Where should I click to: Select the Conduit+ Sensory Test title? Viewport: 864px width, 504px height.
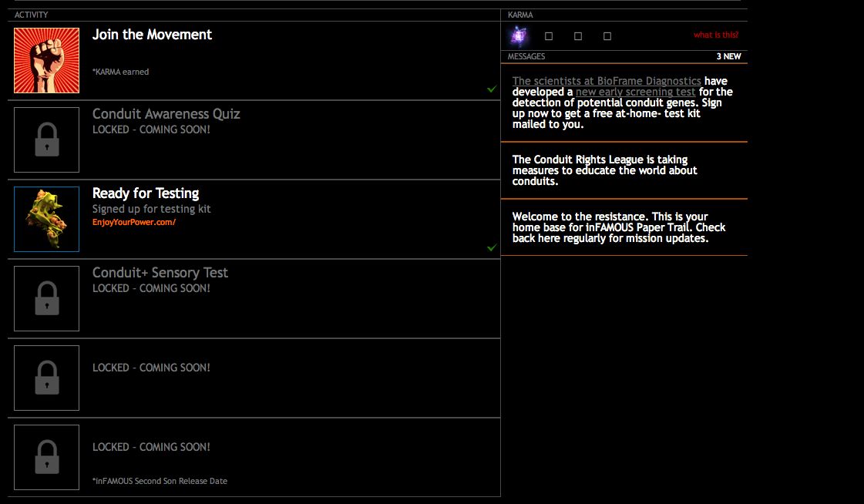click(x=160, y=273)
